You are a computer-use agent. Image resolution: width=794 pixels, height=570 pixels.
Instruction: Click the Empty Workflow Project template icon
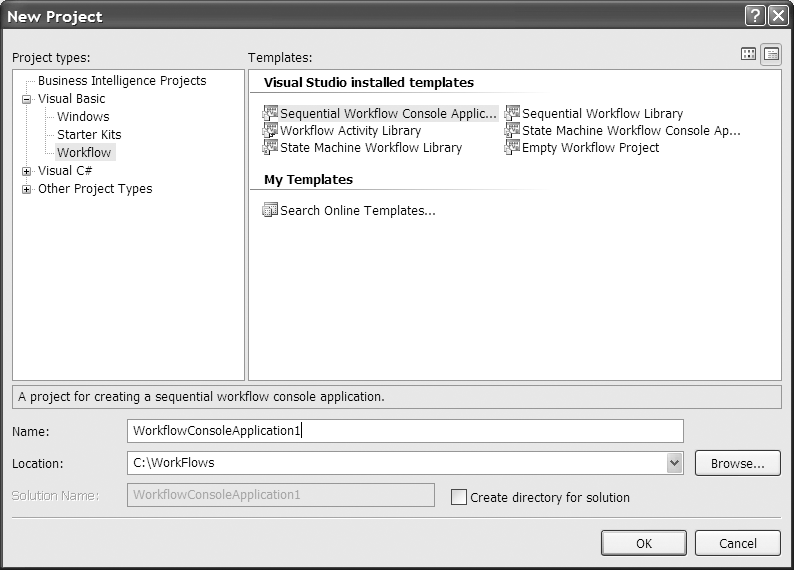(x=512, y=147)
